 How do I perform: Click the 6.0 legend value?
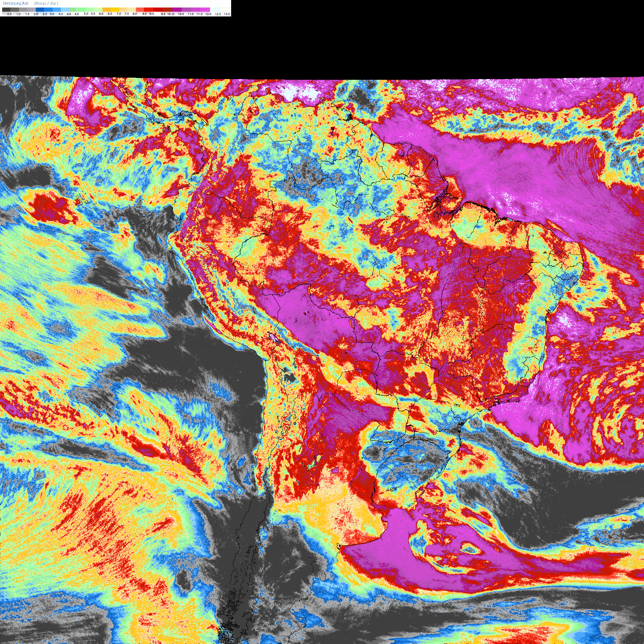(101, 14)
